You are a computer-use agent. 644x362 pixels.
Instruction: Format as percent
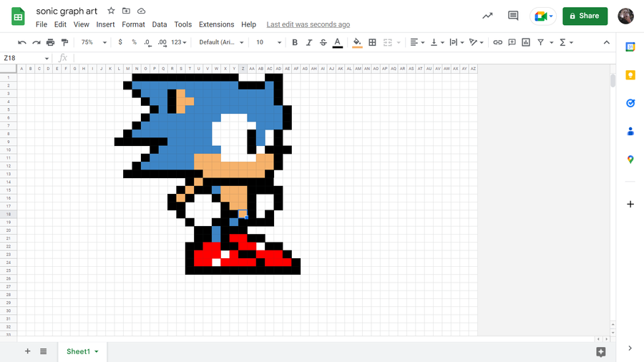(134, 42)
